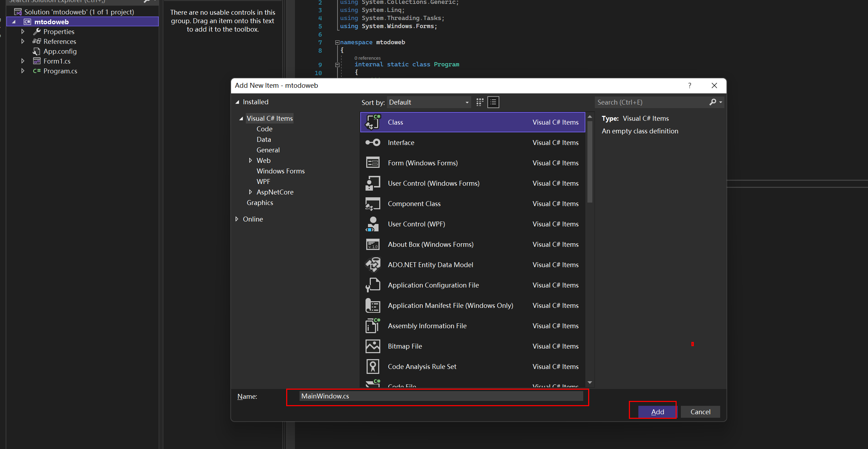Screen dimensions: 868x449
Task: Expand the AspNetCore category node
Action: point(250,192)
